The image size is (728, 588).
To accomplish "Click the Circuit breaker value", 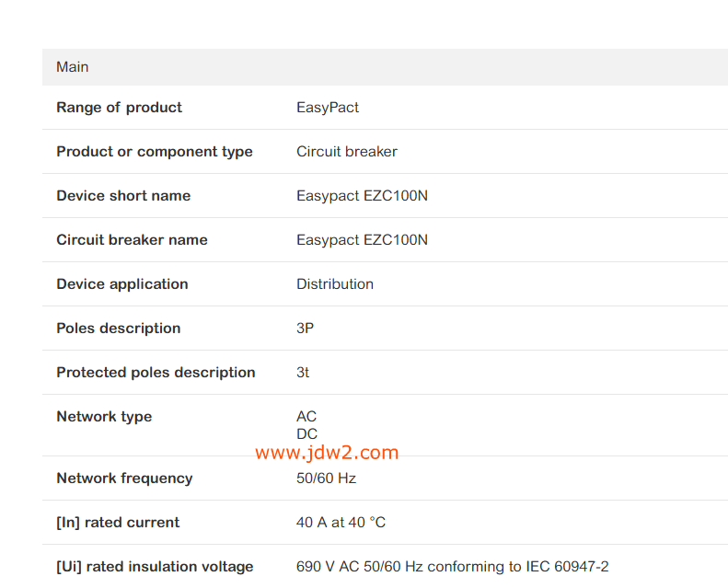I will [x=347, y=152].
